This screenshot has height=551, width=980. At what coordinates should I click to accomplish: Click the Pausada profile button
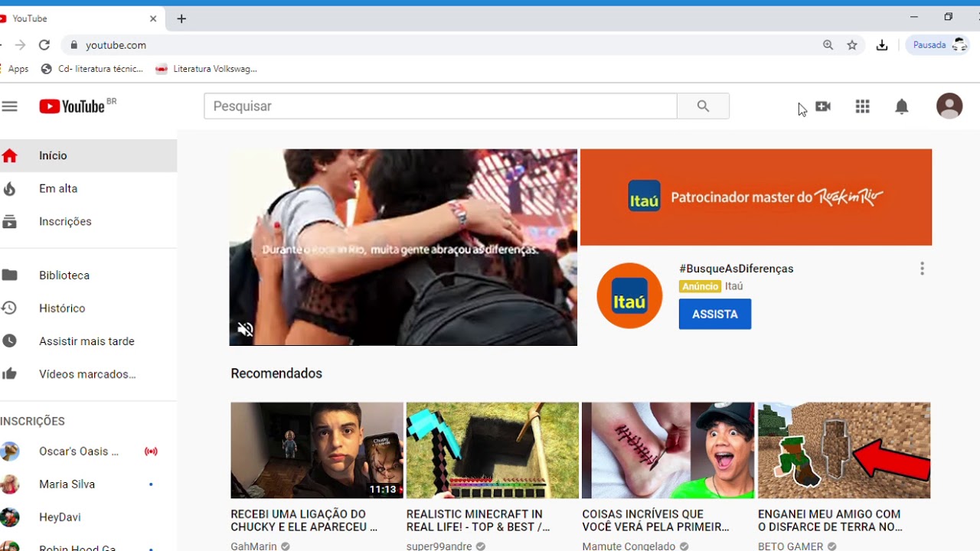click(939, 45)
